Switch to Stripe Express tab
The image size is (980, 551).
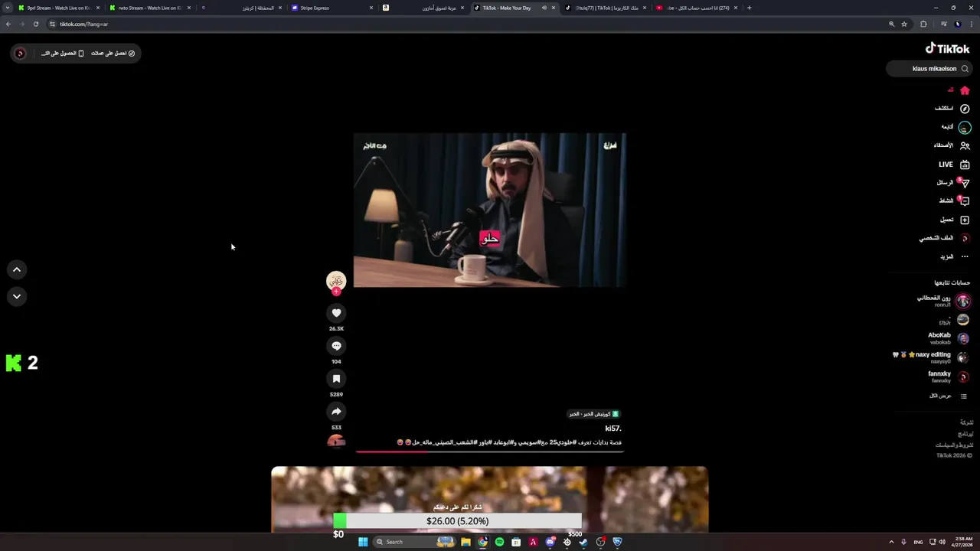pyautogui.click(x=332, y=8)
